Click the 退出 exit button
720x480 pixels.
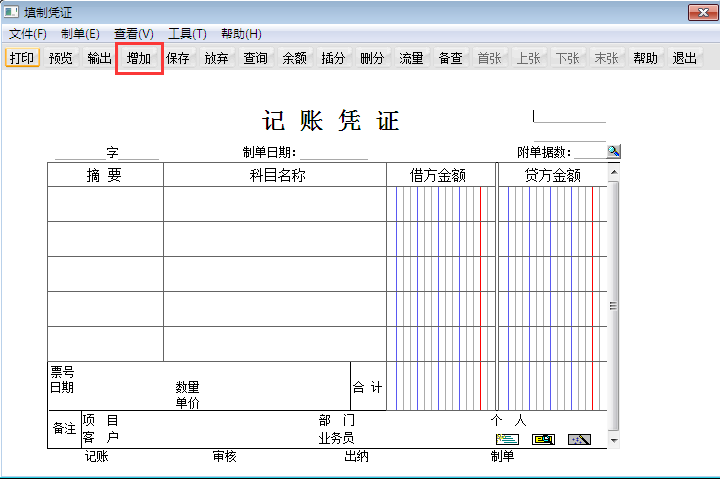[x=685, y=58]
